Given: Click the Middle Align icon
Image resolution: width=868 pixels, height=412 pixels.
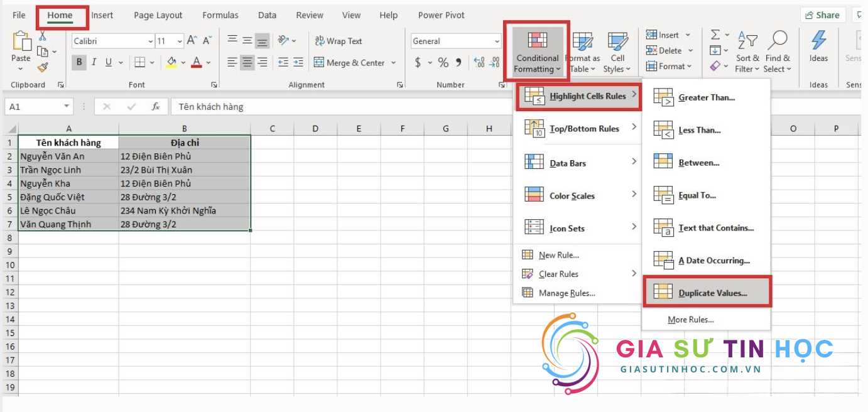Looking at the screenshot, I should 247,40.
